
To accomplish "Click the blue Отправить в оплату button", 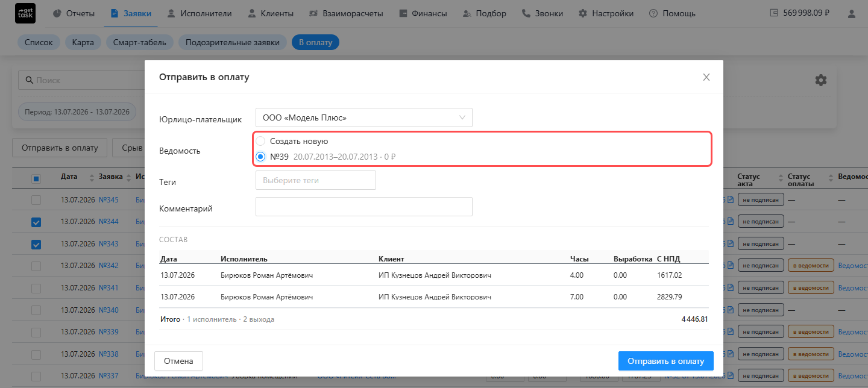I will click(666, 361).
